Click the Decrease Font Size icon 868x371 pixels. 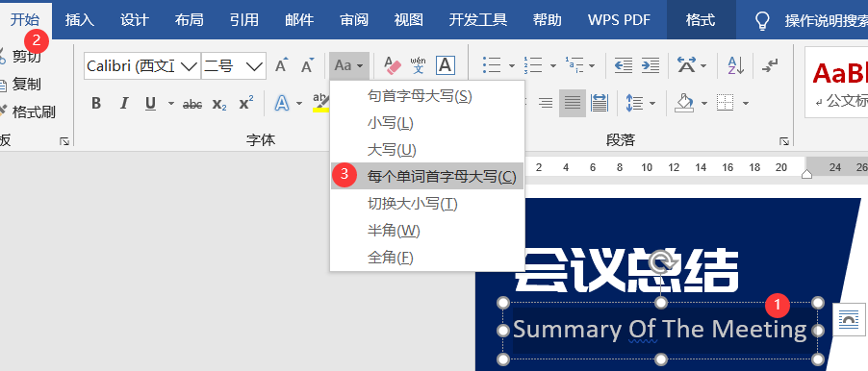307,65
